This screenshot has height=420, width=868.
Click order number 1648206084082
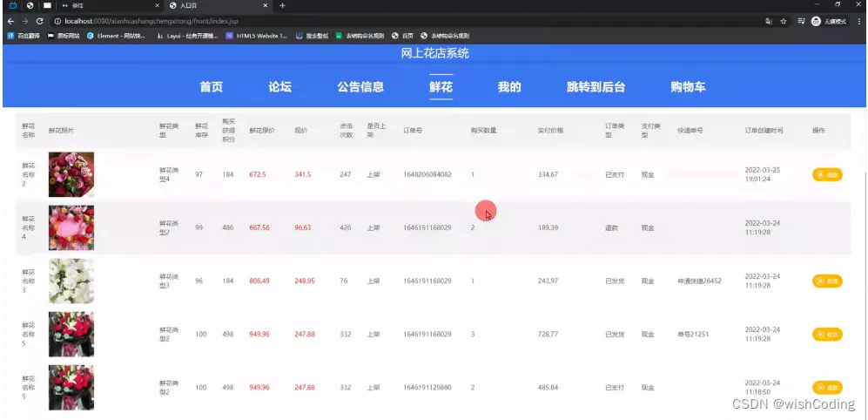point(427,174)
